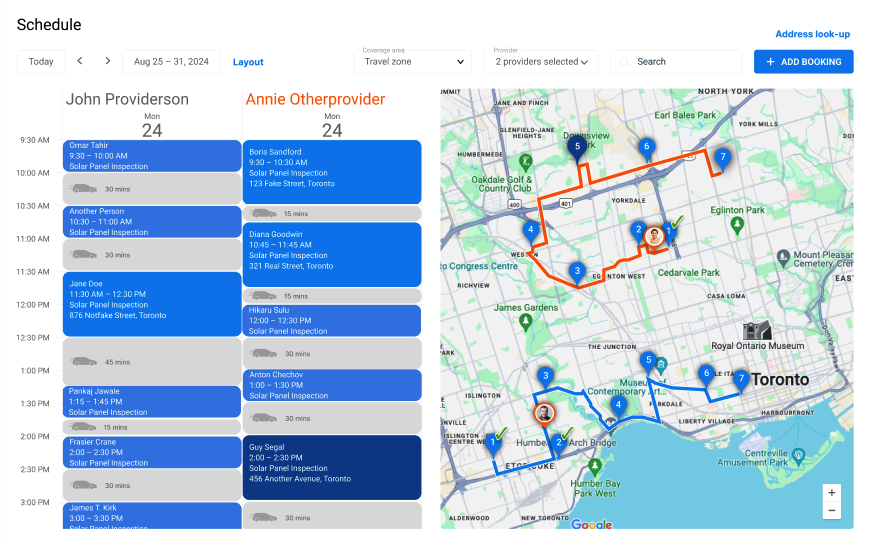Click the Google logo on the map
The height and width of the screenshot is (541, 877).
click(x=591, y=524)
